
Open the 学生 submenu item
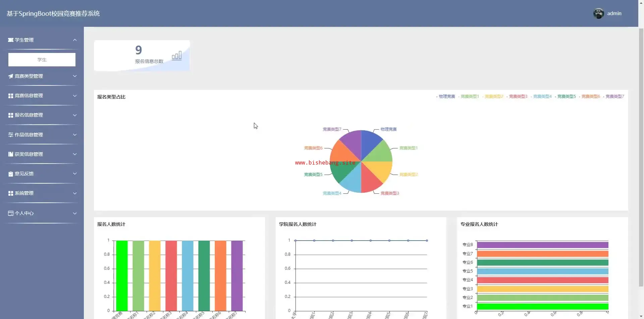(42, 60)
